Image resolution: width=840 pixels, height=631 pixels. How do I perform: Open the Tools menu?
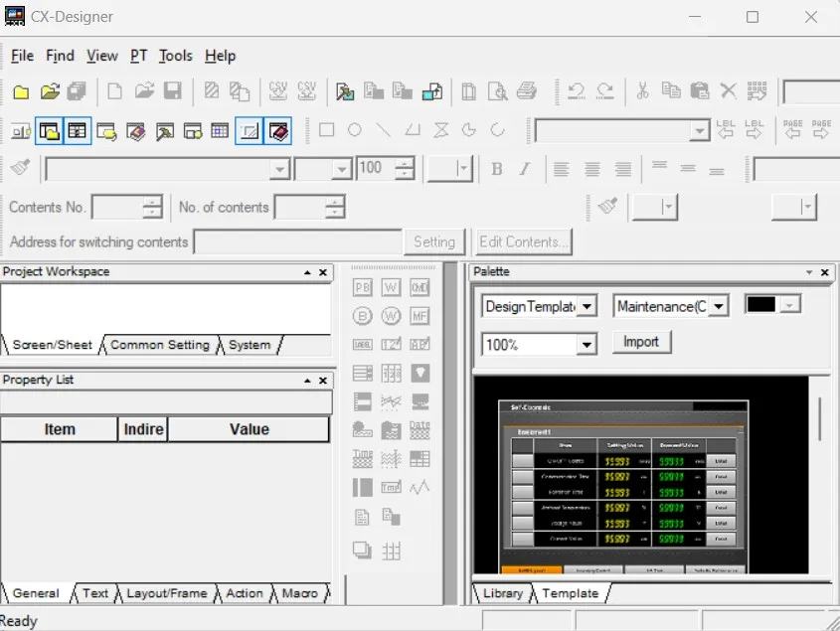pyautogui.click(x=175, y=56)
